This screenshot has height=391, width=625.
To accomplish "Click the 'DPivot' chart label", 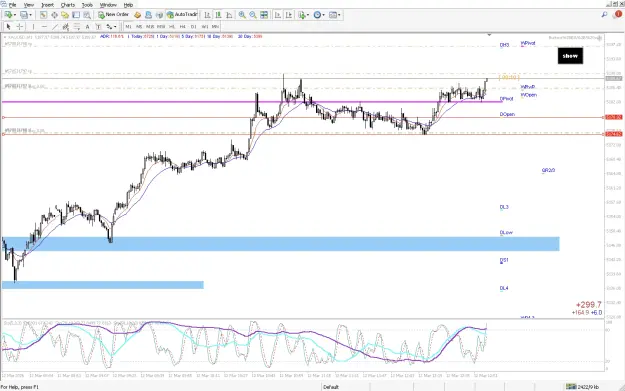I will (507, 98).
